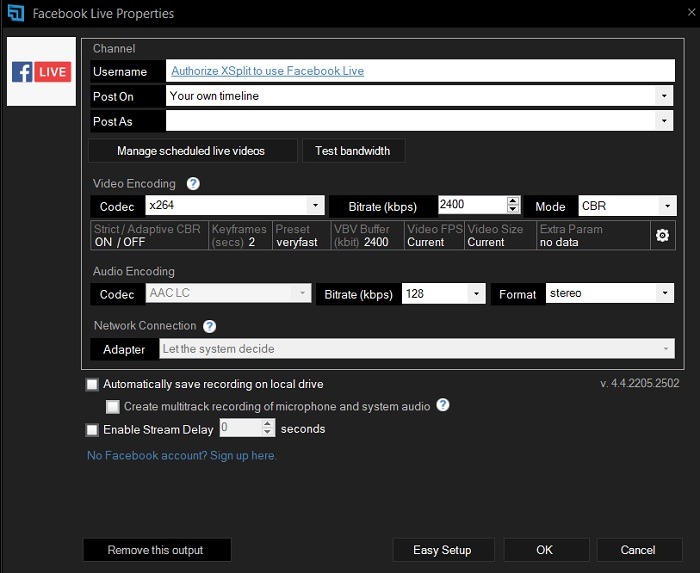Click the Video FPS Current cell

434,235
